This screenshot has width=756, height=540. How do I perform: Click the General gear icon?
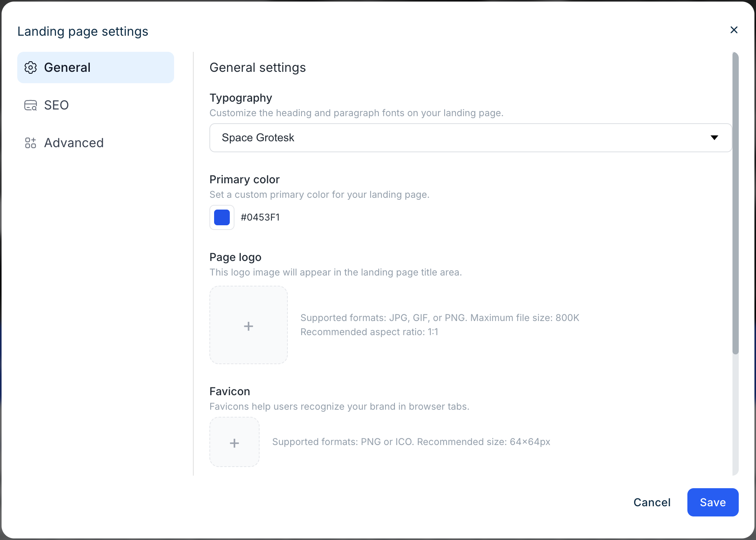tap(31, 67)
